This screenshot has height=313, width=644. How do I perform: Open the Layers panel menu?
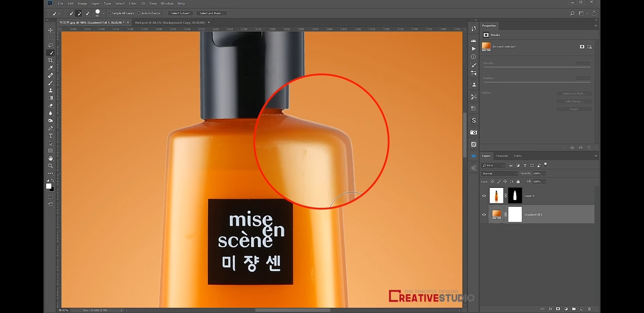pyautogui.click(x=596, y=156)
